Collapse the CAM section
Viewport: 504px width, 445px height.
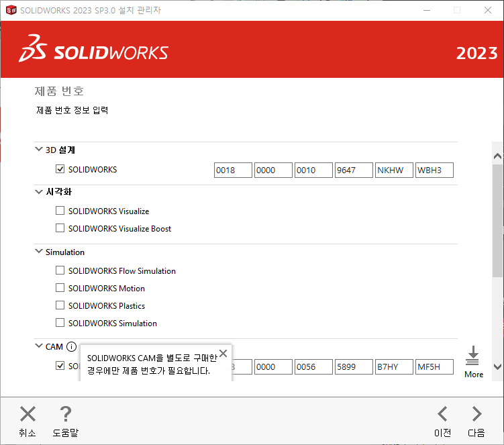[x=38, y=346]
